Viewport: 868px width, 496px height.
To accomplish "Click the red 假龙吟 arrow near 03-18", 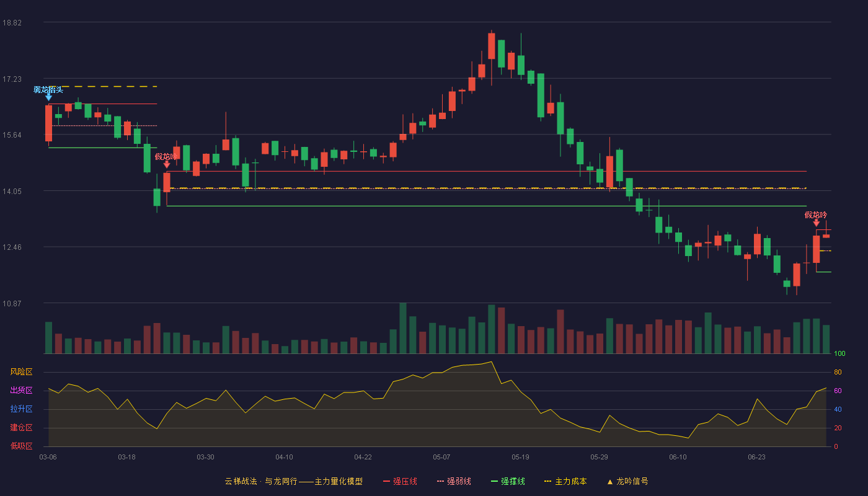I will pyautogui.click(x=166, y=164).
